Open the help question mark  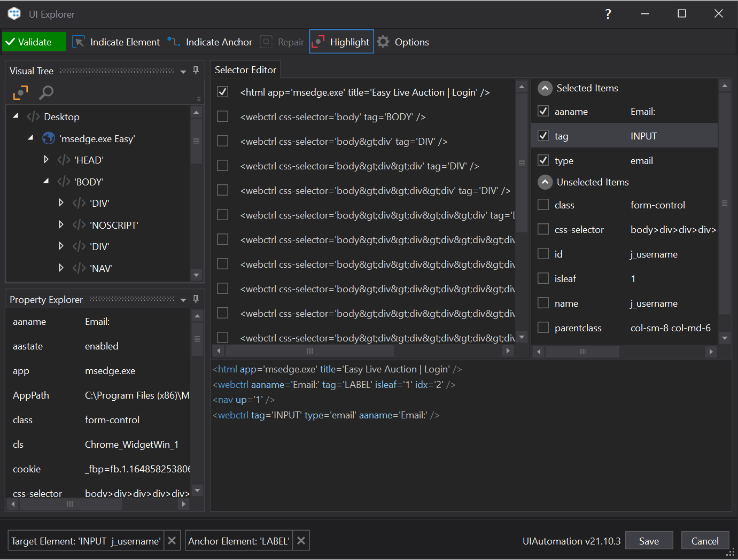608,14
